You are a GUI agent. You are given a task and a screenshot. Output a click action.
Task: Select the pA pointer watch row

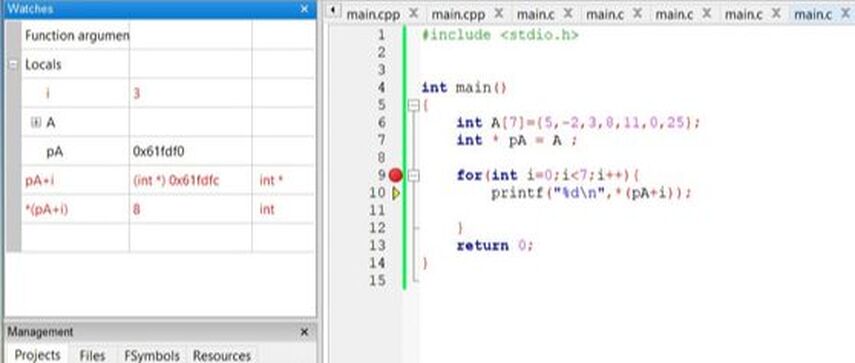pyautogui.click(x=167, y=152)
